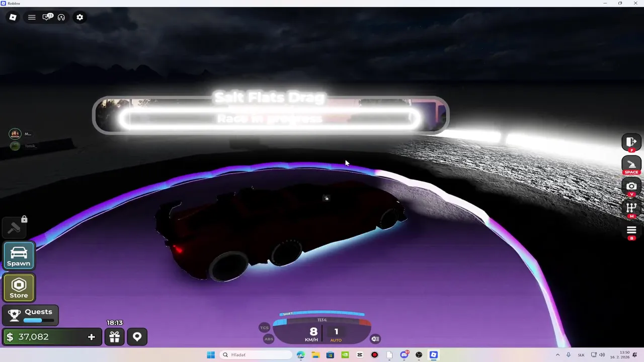Click the RPM gauge bar showing 1134
Screen dimensions: 644x362
coord(322,321)
